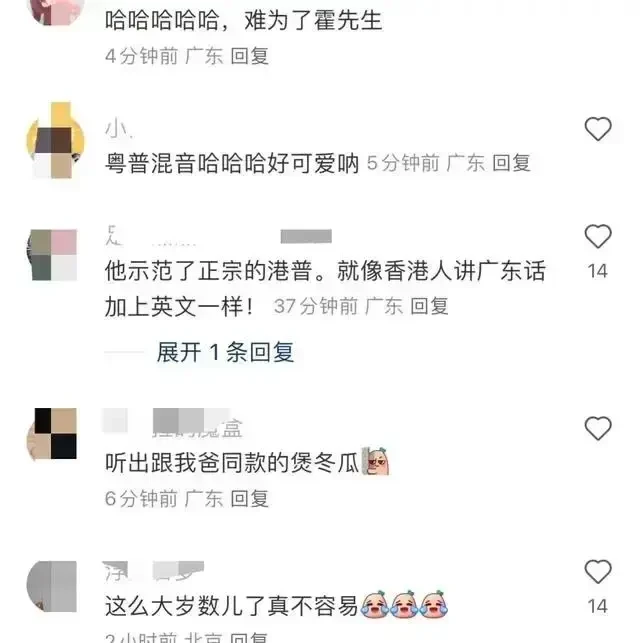Viewport: 640px width, 643px height.
Task: Open yellow pixelated avatar profile
Action: [x=55, y=140]
